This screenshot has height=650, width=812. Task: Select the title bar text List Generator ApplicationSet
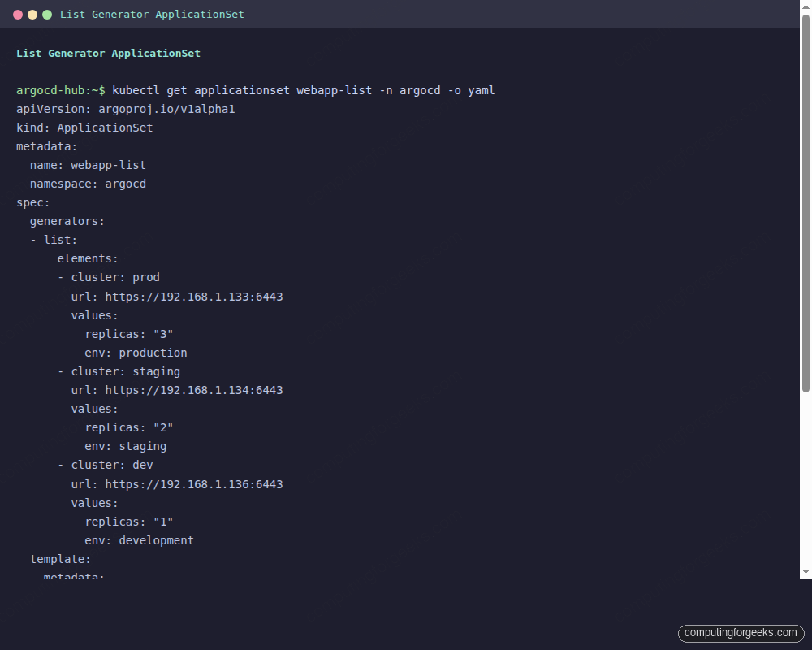(x=152, y=14)
